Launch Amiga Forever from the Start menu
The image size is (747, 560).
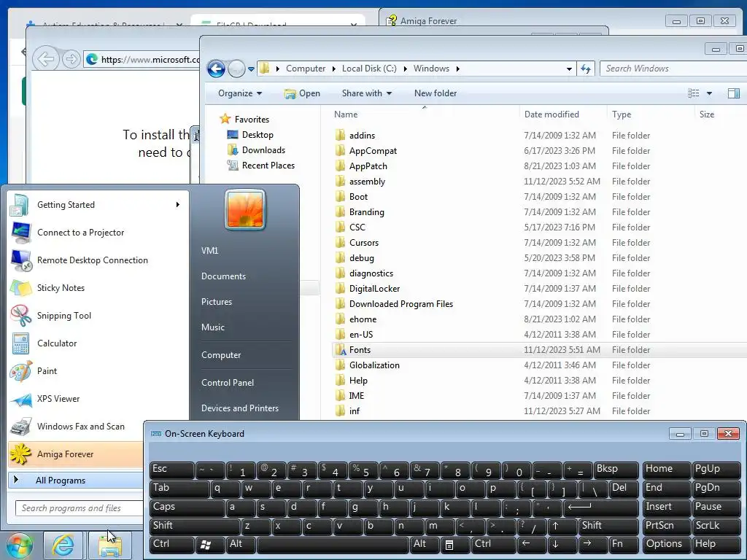pos(76,454)
